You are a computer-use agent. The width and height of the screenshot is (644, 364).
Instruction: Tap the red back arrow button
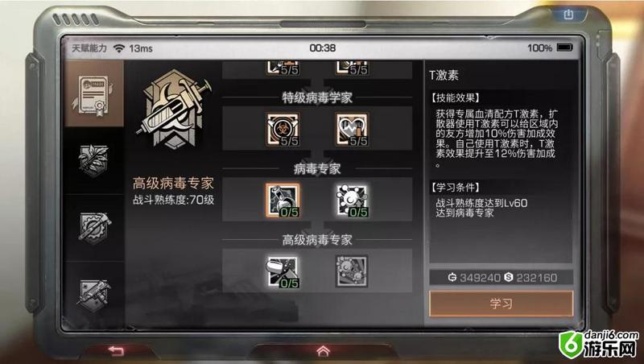[x=116, y=350]
